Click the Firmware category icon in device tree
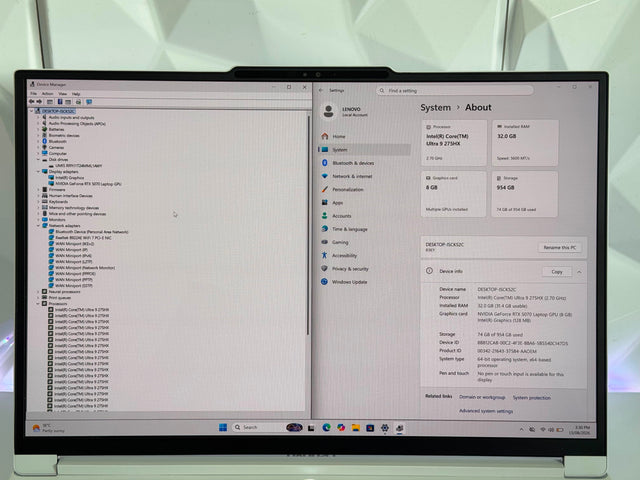Image resolution: width=640 pixels, height=480 pixels. pos(45,189)
